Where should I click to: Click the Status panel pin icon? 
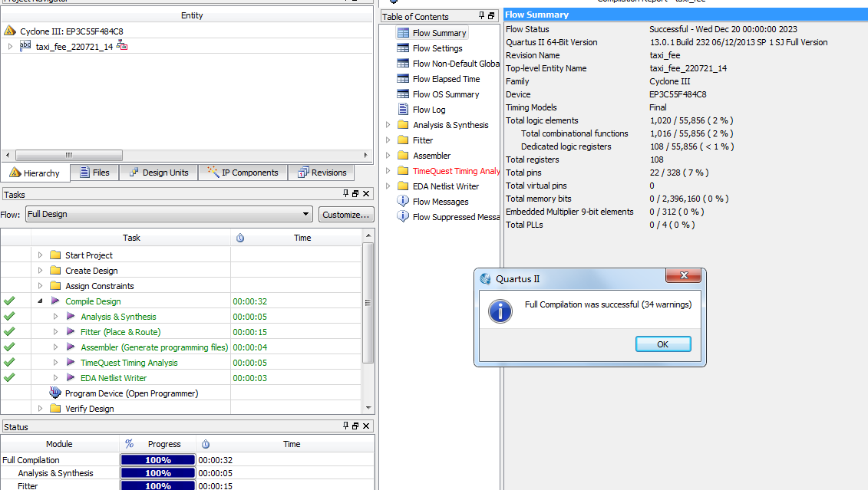click(346, 426)
